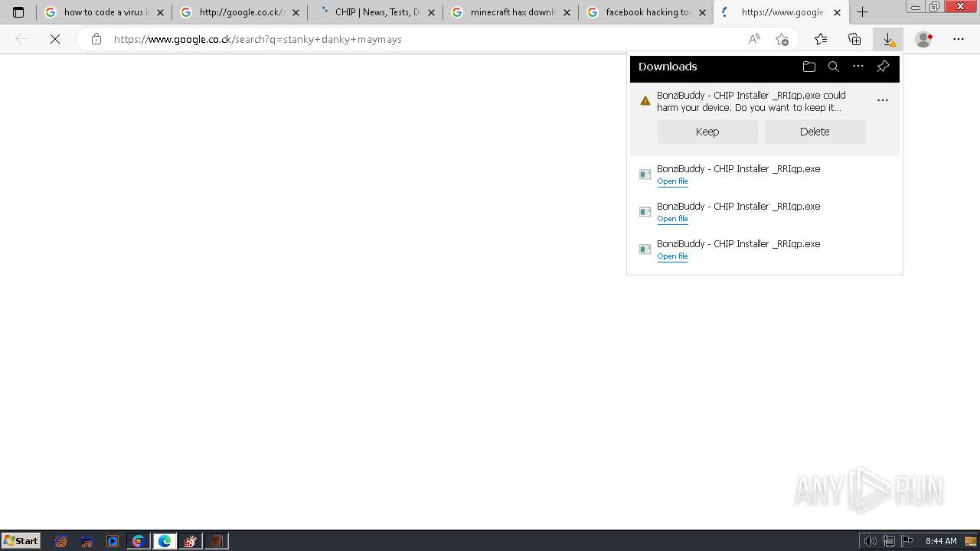The width and height of the screenshot is (980, 551).
Task: Open network status tray icon
Action: click(x=889, y=541)
